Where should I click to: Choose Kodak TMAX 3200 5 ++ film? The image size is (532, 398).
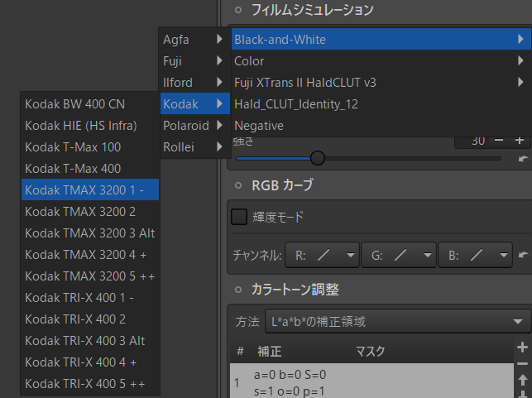[x=90, y=276]
